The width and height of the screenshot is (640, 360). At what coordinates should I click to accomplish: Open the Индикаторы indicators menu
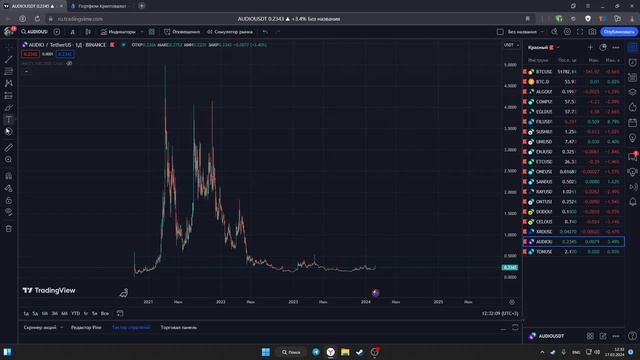(118, 32)
